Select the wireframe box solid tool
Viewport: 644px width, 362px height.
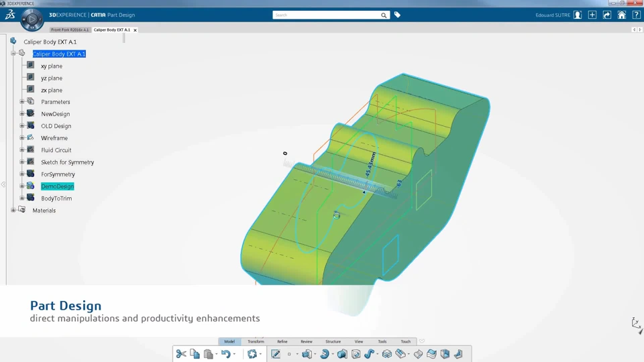tap(387, 354)
